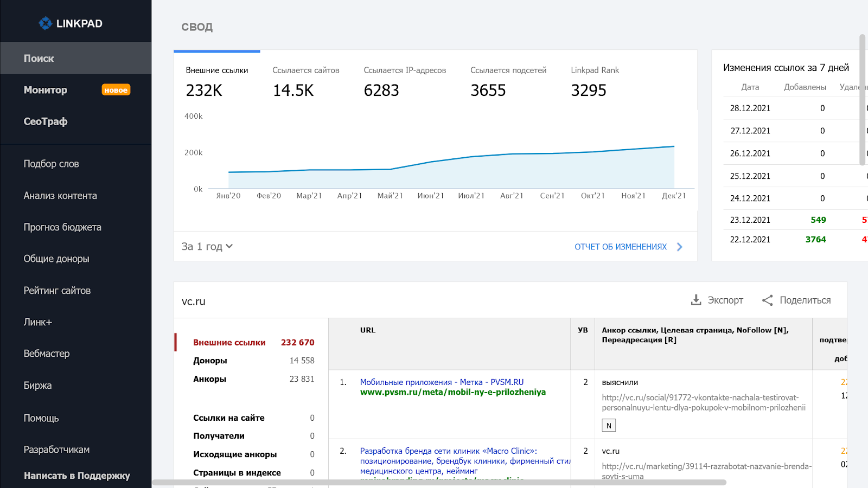This screenshot has width=868, height=488.
Task: Select Страницы в индексе row
Action: 253,473
